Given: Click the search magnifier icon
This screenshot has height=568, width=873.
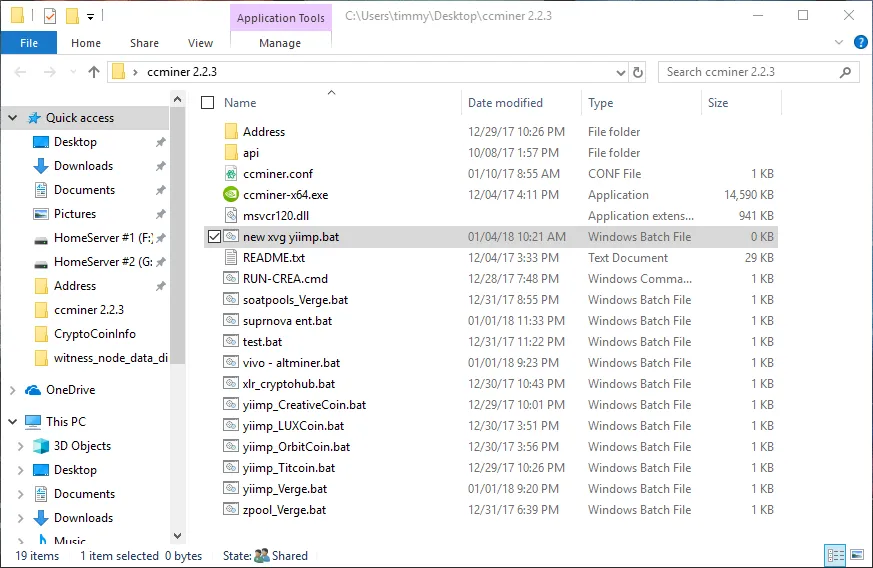Looking at the screenshot, I should (846, 72).
